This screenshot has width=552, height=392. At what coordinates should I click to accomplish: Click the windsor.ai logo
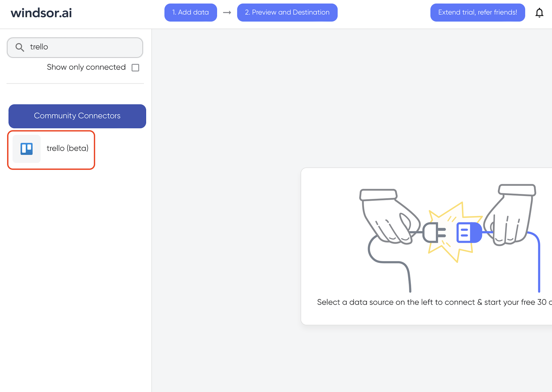point(41,13)
